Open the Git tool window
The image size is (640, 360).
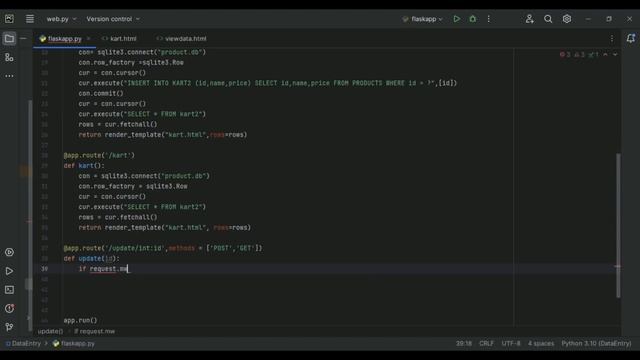[9, 327]
